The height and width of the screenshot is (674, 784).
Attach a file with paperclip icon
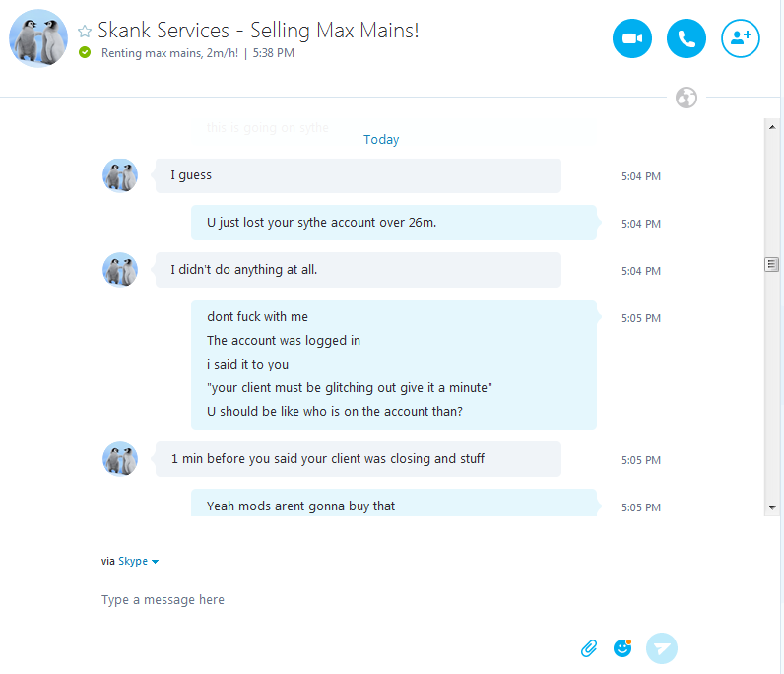pos(589,648)
